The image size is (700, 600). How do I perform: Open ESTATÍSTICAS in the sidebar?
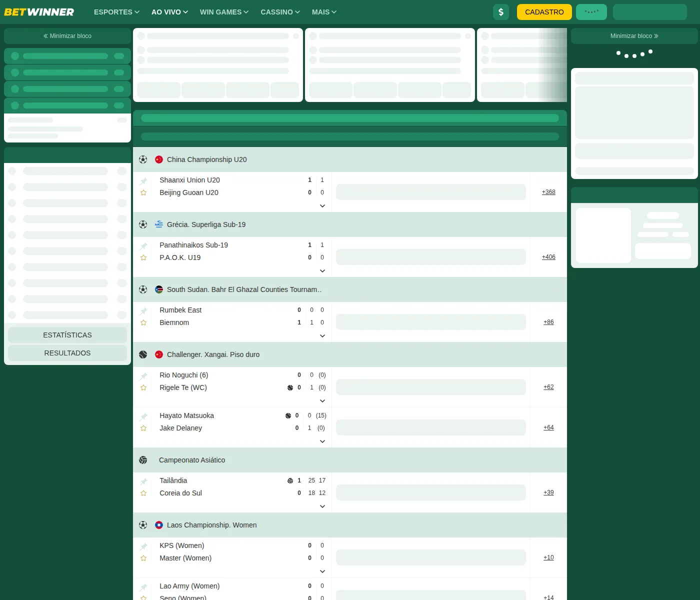point(67,335)
